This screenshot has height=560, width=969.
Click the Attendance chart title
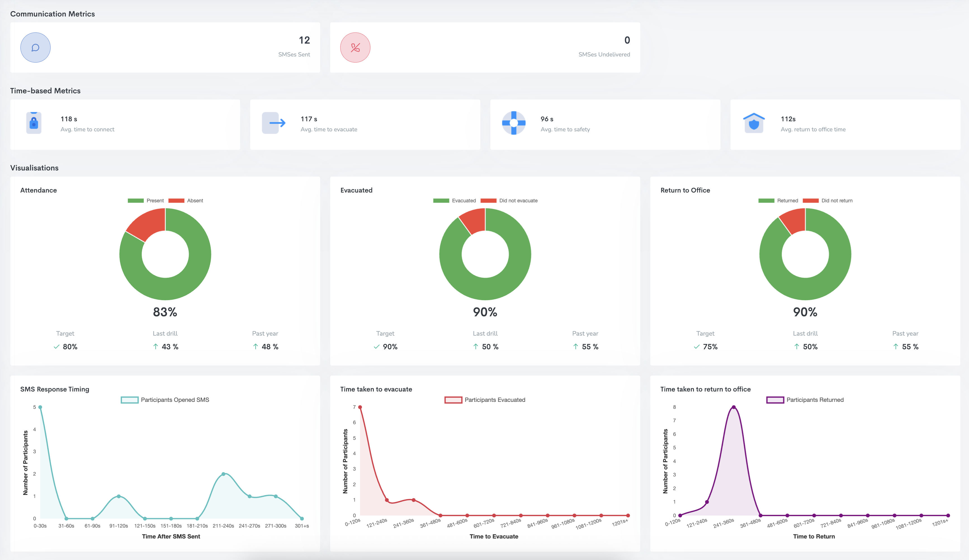tap(38, 190)
